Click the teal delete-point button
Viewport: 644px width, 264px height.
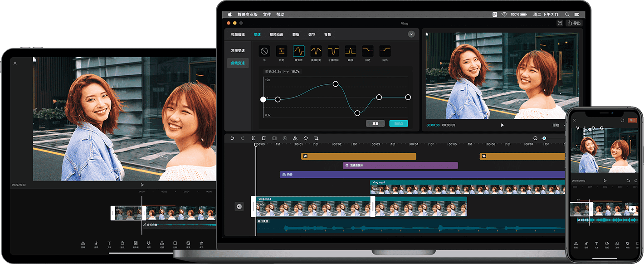click(399, 123)
